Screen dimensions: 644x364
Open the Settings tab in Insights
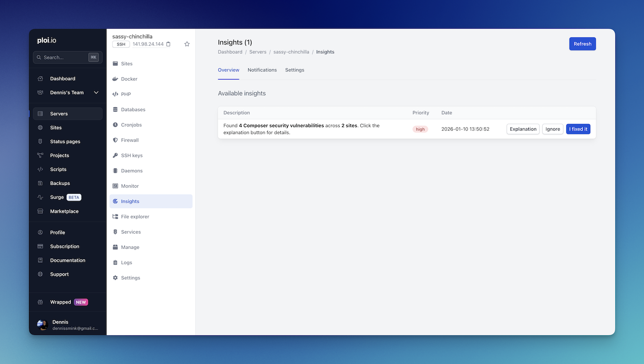[x=295, y=70]
